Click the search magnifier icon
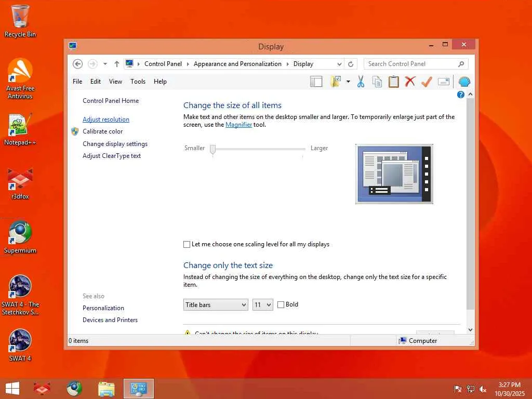532x399 pixels. [x=461, y=64]
